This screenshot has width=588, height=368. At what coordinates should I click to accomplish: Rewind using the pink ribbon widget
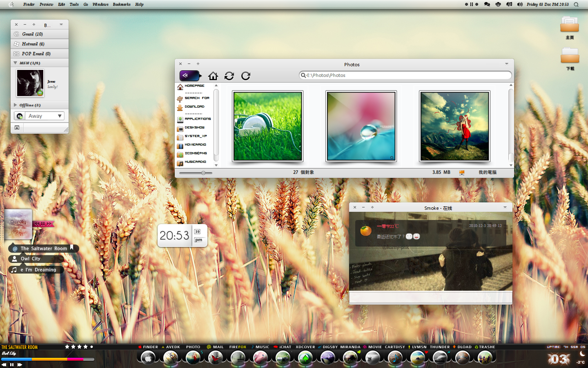(x=37, y=224)
